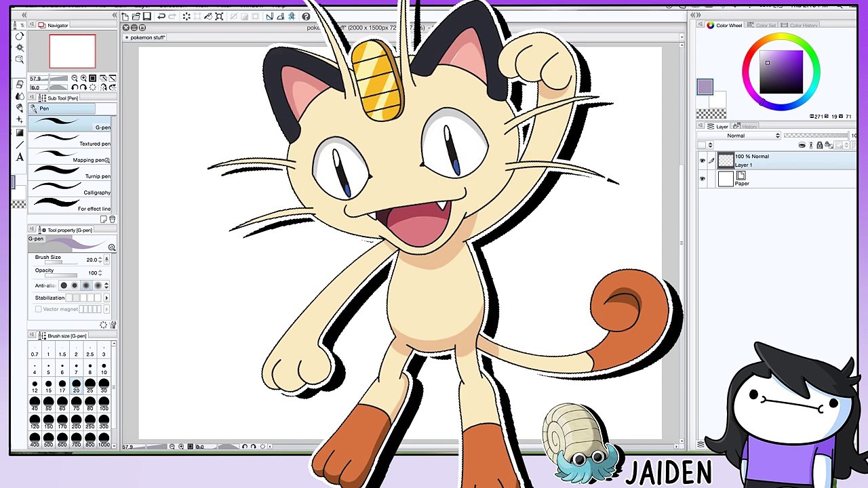Switch to the Color Set tab
Image resolution: width=868 pixels, height=488 pixels.
coord(762,26)
